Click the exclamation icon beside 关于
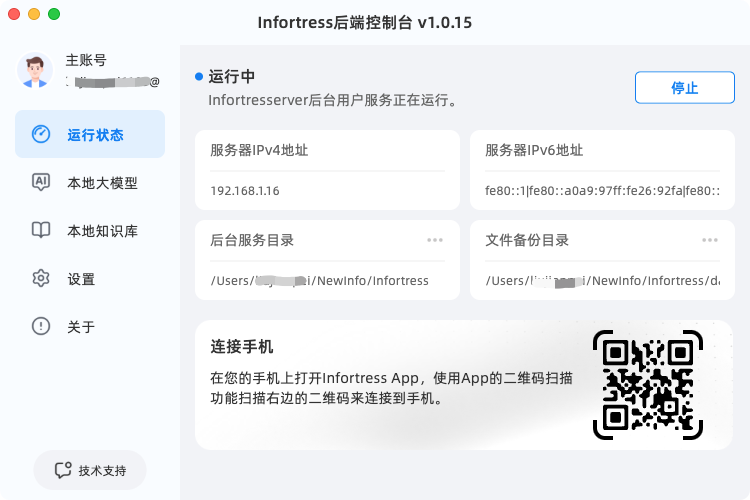 pyautogui.click(x=41, y=326)
